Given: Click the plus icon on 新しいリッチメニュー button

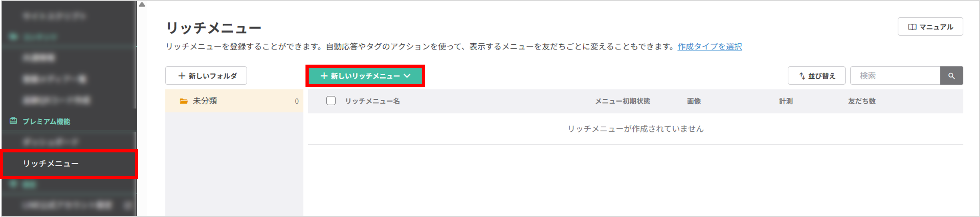Looking at the screenshot, I should [324, 76].
